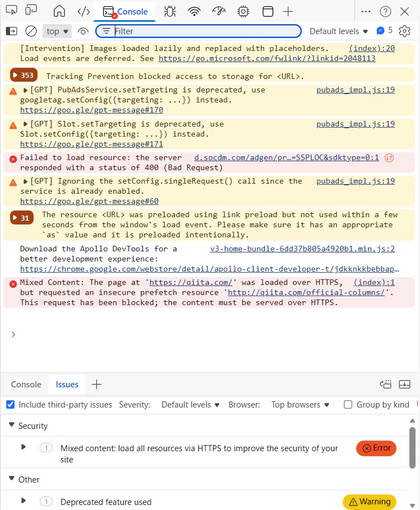Click the yellow Warning badge
Image resolution: width=420 pixels, height=510 pixels.
(x=369, y=502)
